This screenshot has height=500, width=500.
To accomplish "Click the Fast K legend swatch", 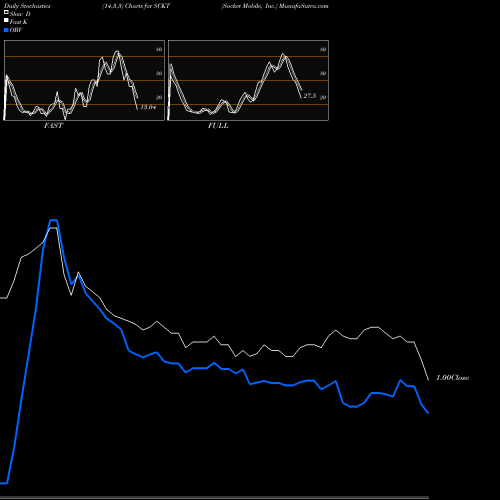I will 6,20.
